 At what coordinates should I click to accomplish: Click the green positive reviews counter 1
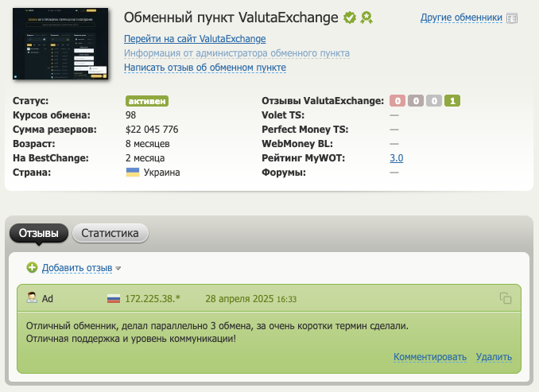(452, 101)
